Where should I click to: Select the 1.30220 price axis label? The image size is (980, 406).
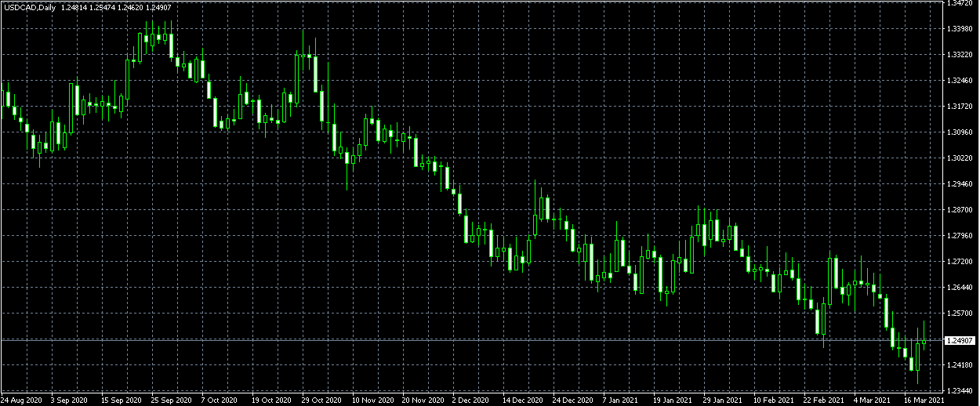pyautogui.click(x=960, y=158)
